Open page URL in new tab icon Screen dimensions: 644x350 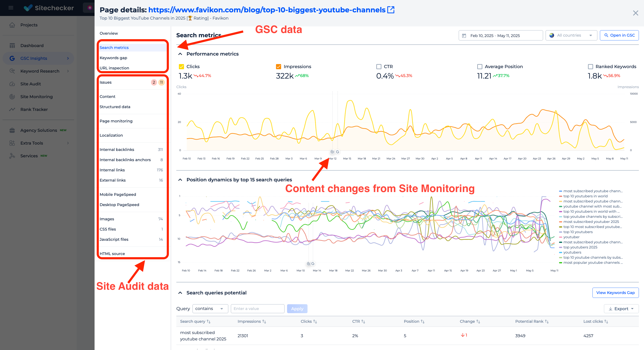pos(391,10)
